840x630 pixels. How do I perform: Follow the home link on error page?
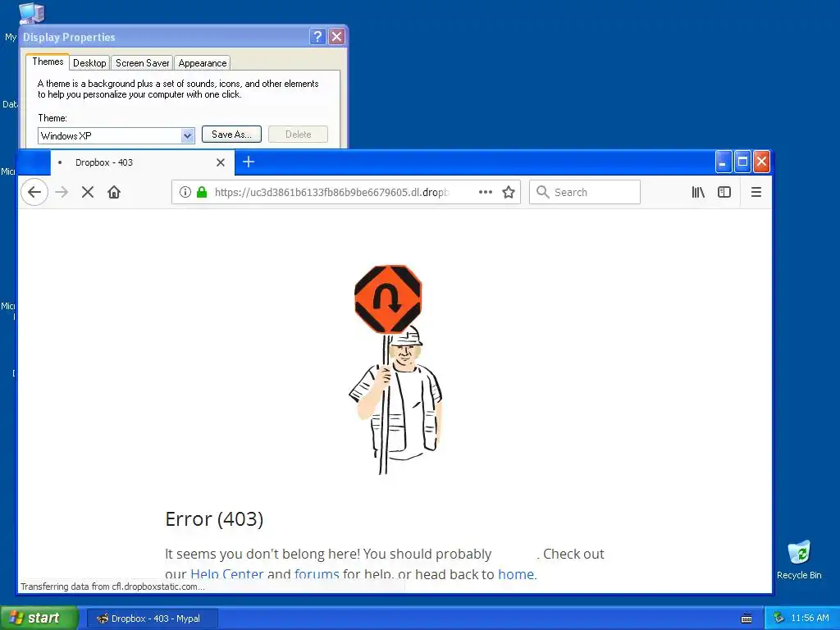[516, 573]
